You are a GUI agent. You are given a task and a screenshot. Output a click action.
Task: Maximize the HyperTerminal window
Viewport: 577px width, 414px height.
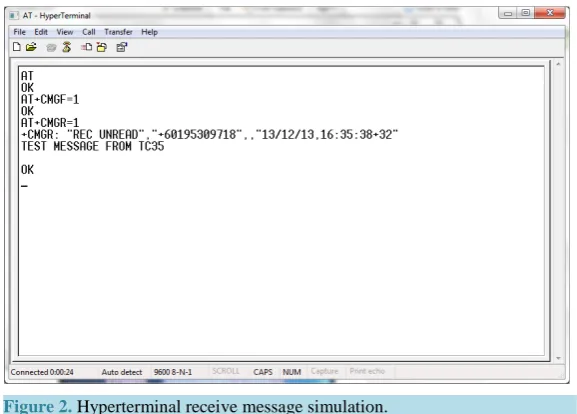(x=525, y=13)
